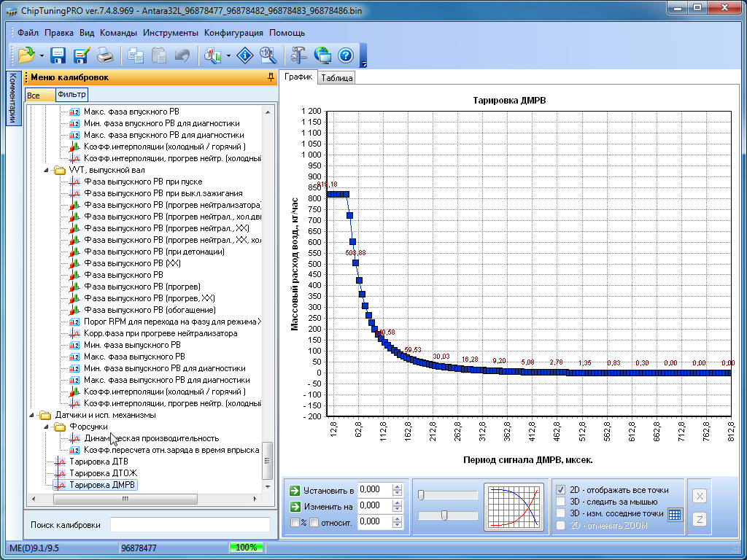The image size is (747, 560).
Task: Switch to the 'Таблица' tab
Action: (336, 78)
